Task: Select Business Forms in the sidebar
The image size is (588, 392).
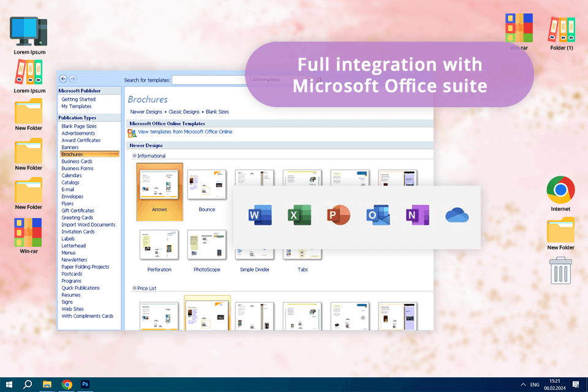Action: (x=77, y=168)
